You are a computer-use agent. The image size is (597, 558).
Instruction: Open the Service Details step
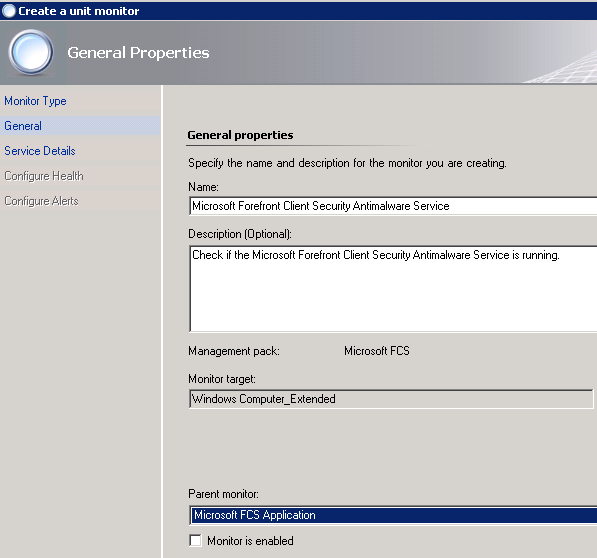click(x=40, y=151)
